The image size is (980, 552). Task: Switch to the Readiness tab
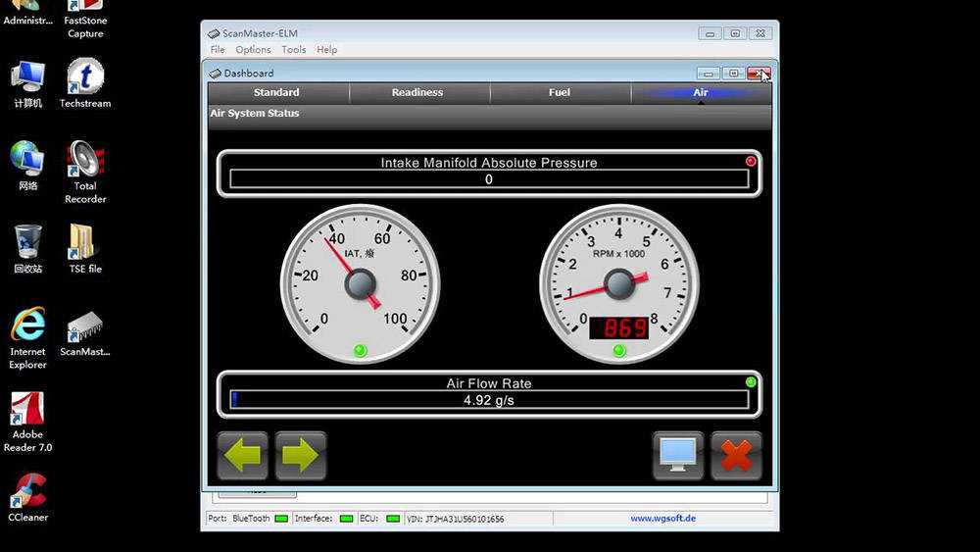tap(417, 92)
